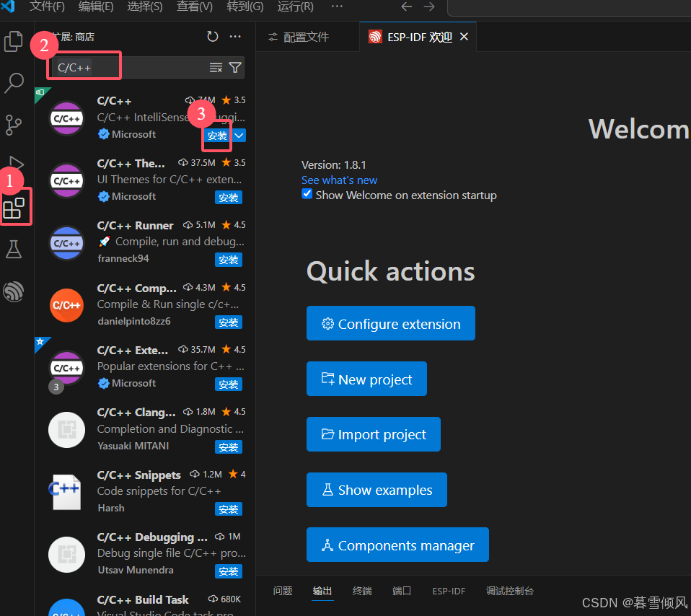691x616 pixels.
Task: Open C/C++ Build Task extension entry
Action: pos(146,602)
